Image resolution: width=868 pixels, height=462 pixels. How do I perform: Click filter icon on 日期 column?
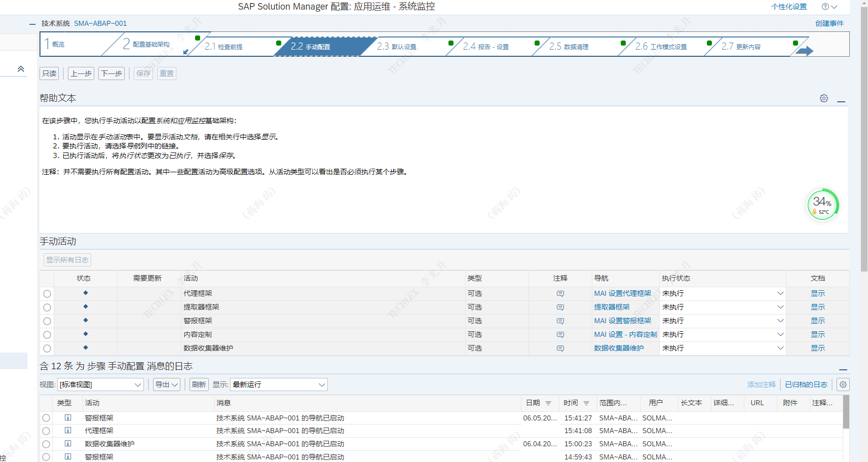tap(548, 403)
